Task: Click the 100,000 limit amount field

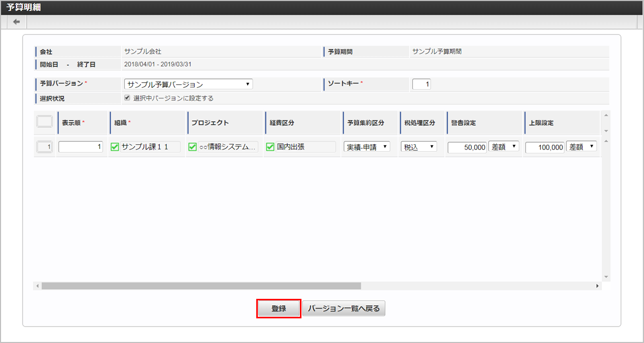Action: pyautogui.click(x=545, y=147)
